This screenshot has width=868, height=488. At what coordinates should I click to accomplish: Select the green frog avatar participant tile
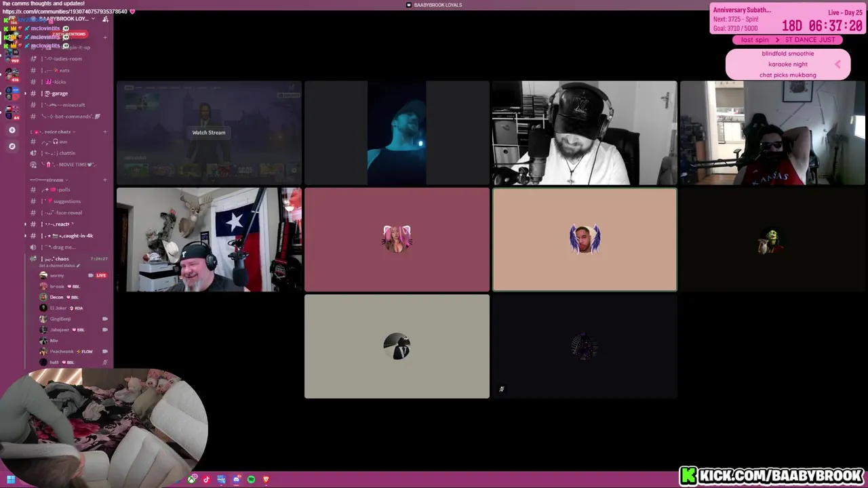pyautogui.click(x=772, y=240)
